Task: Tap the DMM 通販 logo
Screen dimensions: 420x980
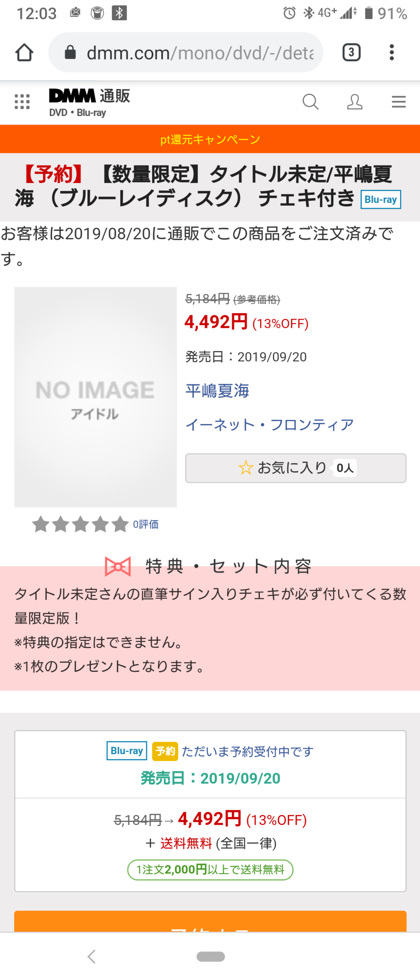Action: coord(90,102)
